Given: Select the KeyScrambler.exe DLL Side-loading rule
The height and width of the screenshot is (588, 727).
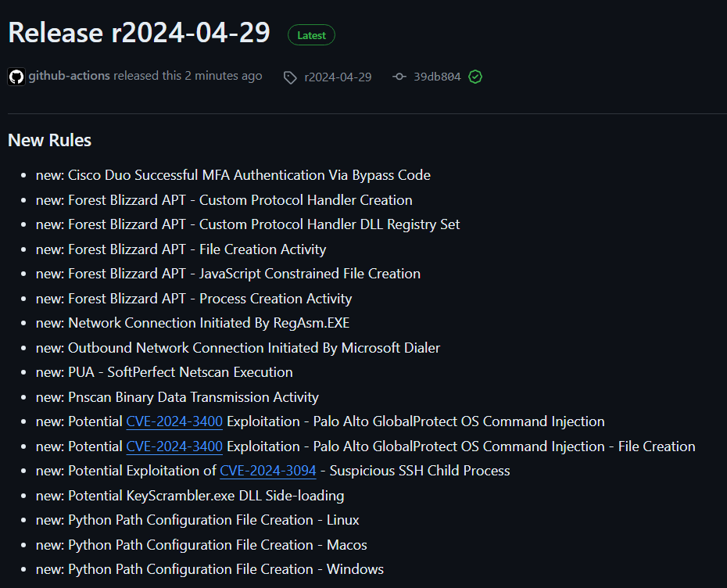Looking at the screenshot, I should tap(190, 495).
